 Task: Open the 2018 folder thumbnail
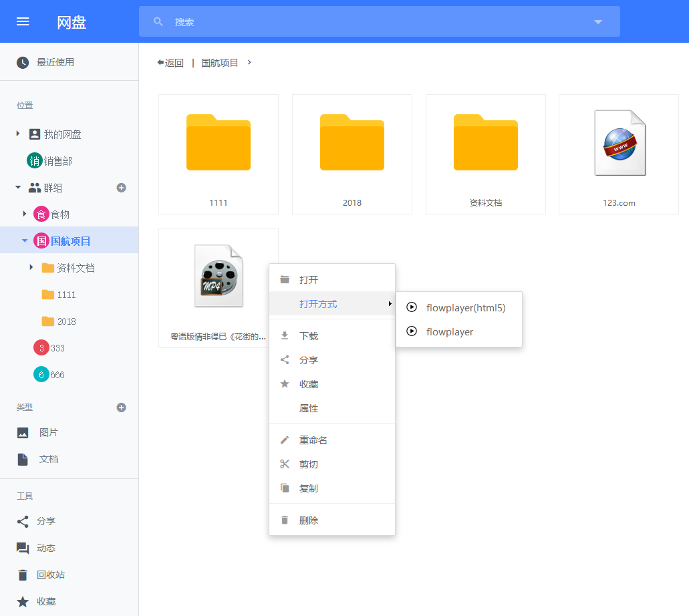[352, 142]
